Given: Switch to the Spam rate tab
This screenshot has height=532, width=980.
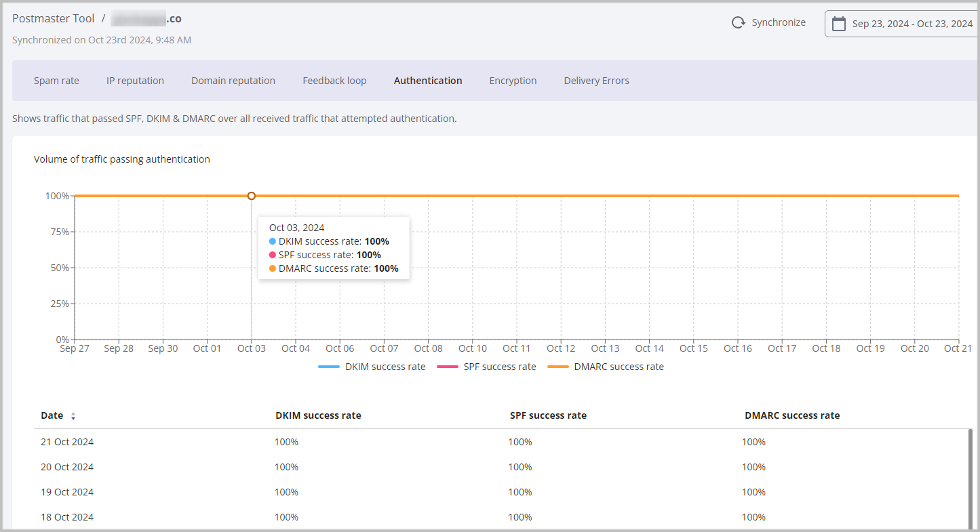Looking at the screenshot, I should point(56,81).
